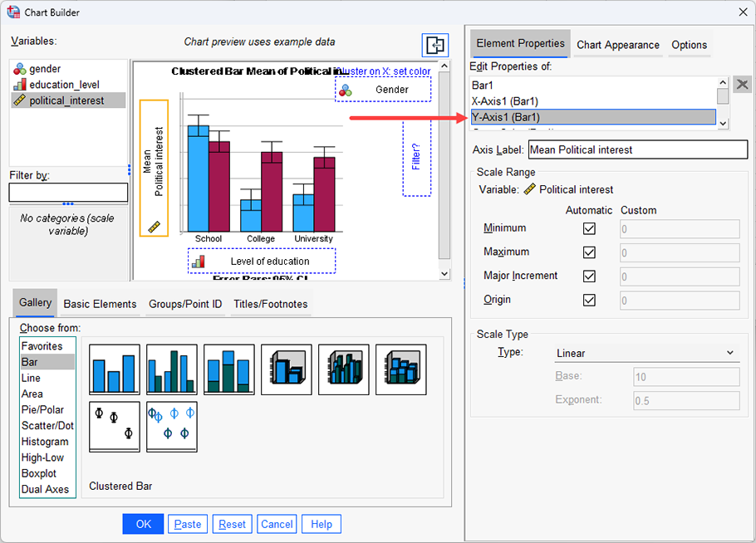This screenshot has height=543, width=756.
Task: Choose Dual Axes in chart type list
Action: [x=47, y=489]
